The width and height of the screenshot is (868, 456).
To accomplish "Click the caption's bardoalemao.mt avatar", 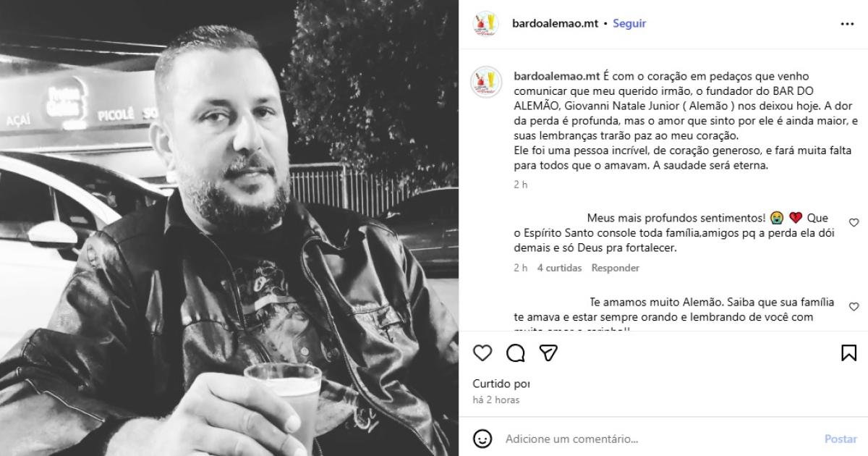I will pyautogui.click(x=486, y=82).
